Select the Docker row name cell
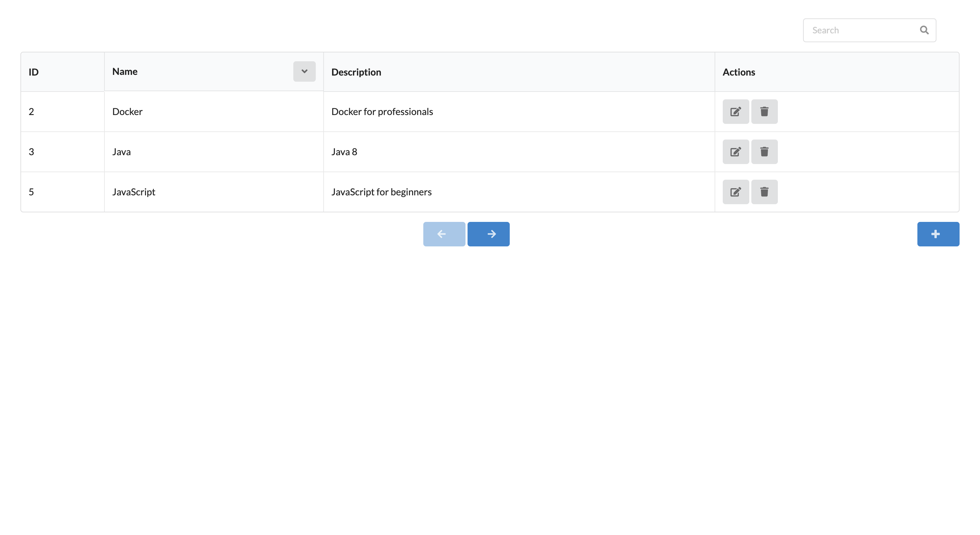Viewport: 980px width, 535px height. coord(127,112)
